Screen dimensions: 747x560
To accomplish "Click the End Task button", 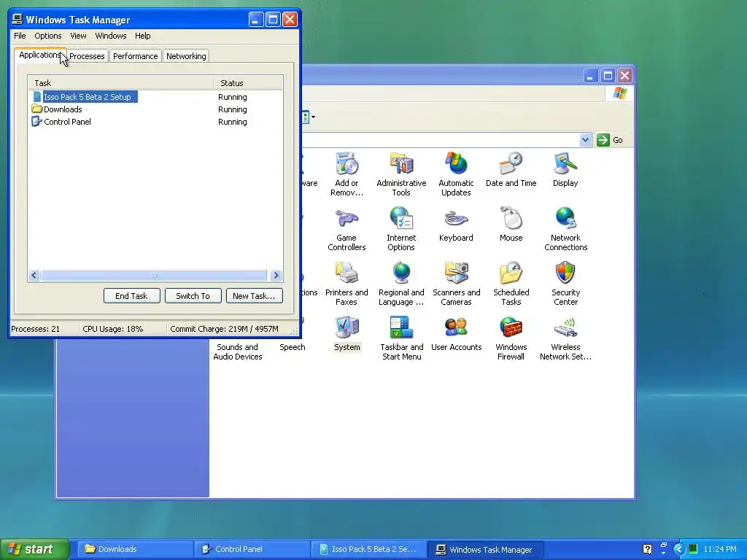I will click(131, 296).
